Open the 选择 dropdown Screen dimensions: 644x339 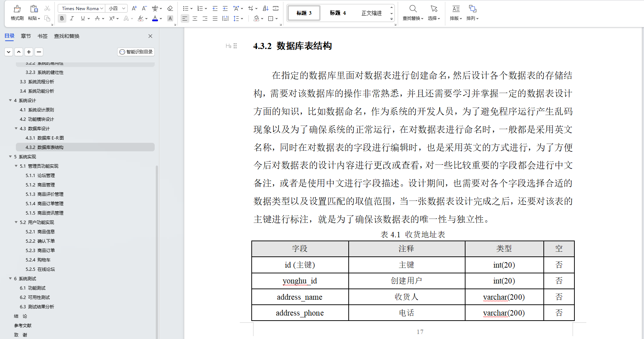point(434,18)
